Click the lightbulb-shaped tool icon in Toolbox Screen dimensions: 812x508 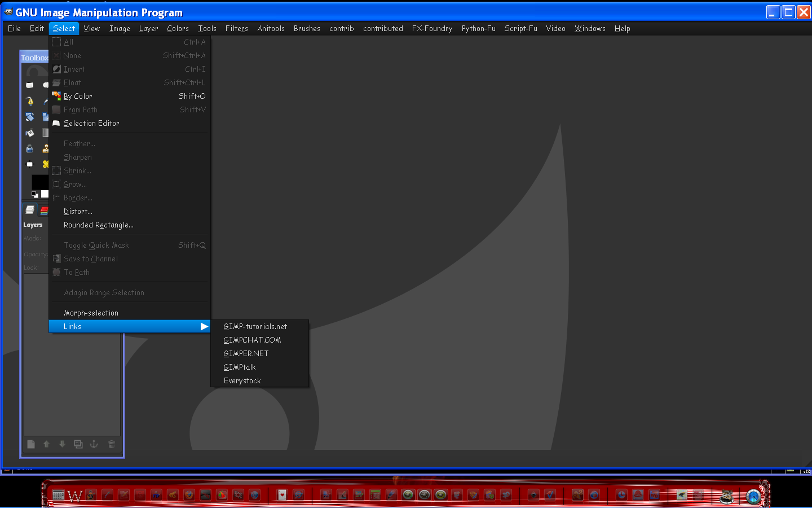pos(30,101)
